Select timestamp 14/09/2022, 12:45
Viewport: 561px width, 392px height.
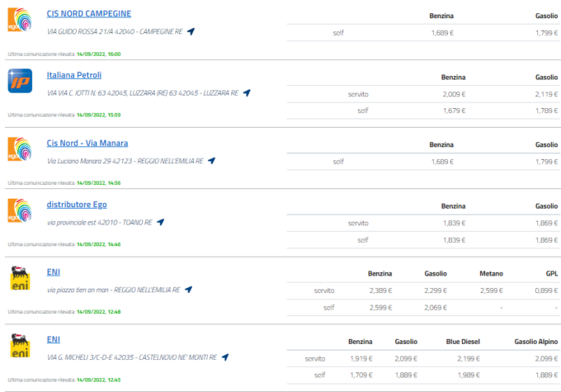click(99, 380)
